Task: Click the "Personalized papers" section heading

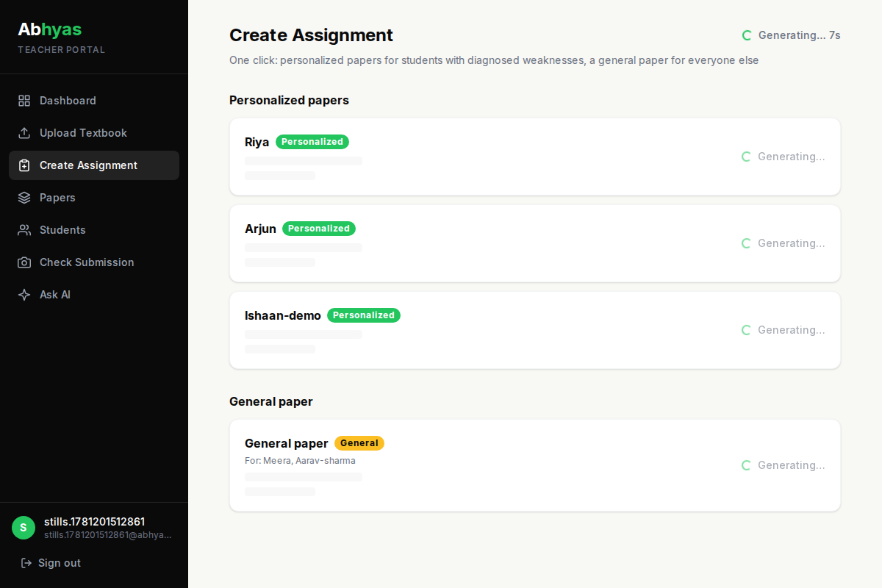Action: (289, 100)
